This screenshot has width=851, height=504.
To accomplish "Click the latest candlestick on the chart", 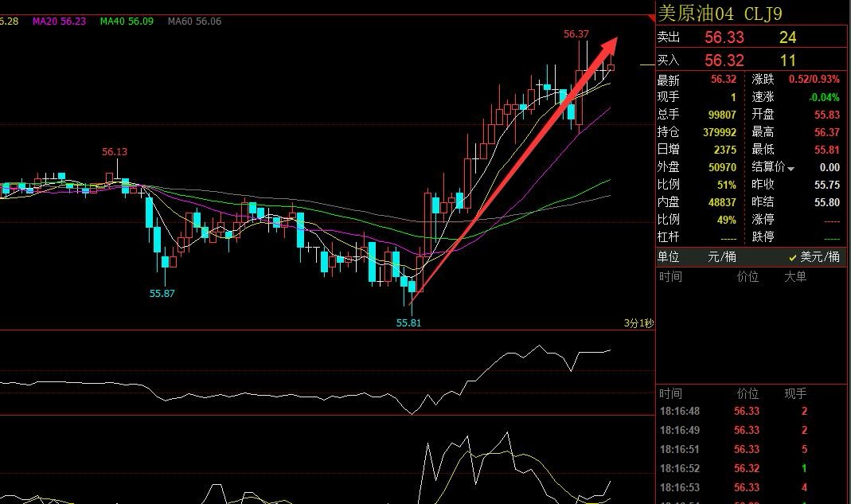I will click(x=611, y=68).
